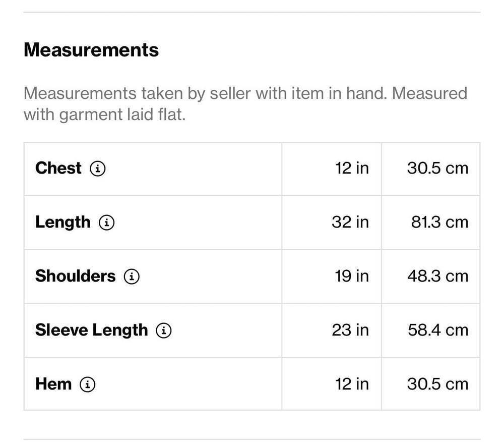Open the Length info icon
The image size is (504, 442).
click(106, 223)
